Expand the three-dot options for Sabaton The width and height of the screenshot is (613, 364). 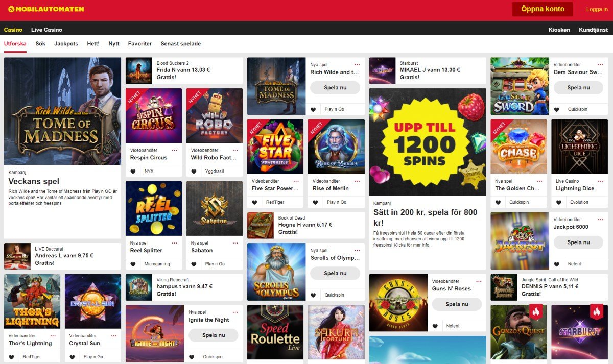coord(235,243)
